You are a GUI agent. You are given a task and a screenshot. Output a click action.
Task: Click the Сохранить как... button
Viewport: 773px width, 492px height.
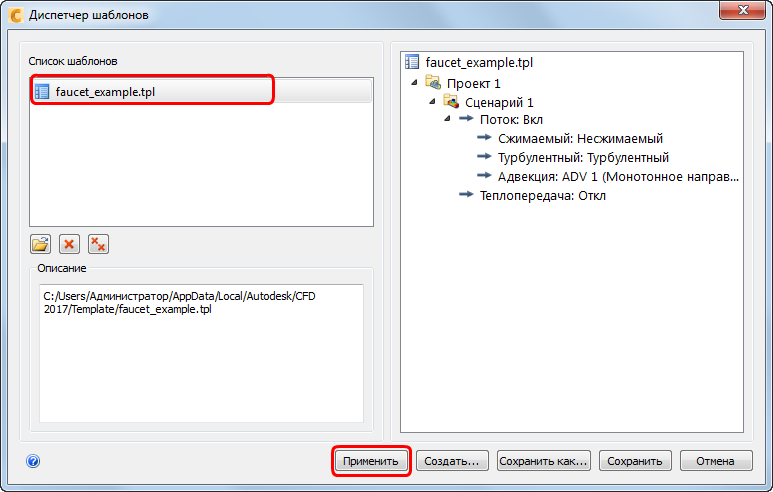[x=544, y=461]
